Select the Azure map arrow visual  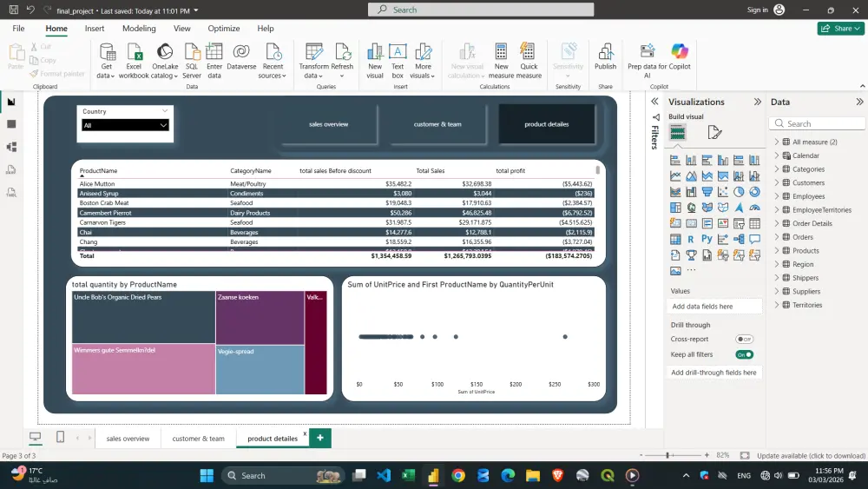pyautogui.click(x=739, y=208)
